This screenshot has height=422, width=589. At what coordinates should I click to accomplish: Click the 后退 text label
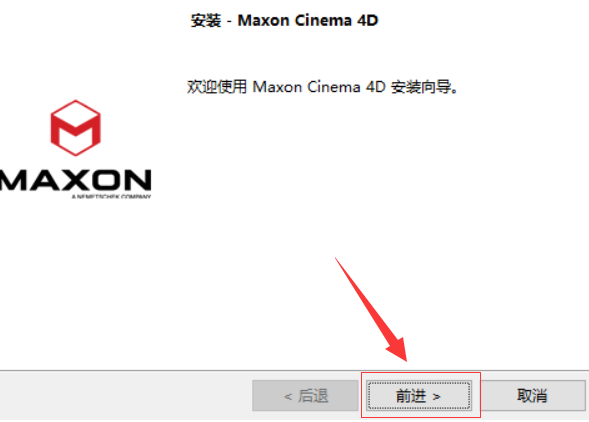click(x=313, y=396)
